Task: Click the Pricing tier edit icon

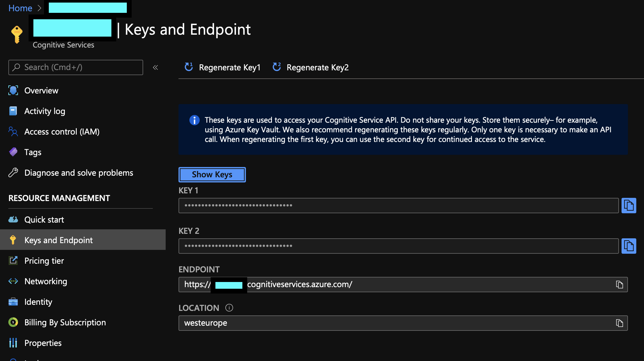Action: tap(13, 260)
